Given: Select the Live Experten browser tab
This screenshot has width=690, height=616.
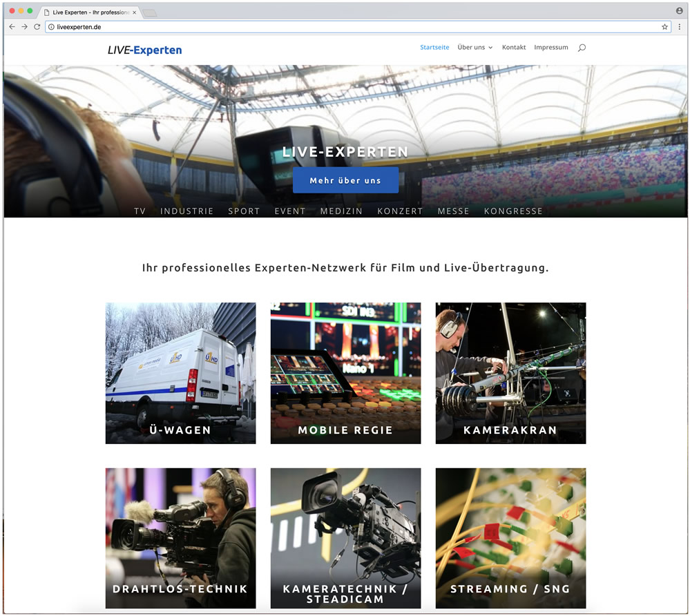Looking at the screenshot, I should [x=90, y=12].
